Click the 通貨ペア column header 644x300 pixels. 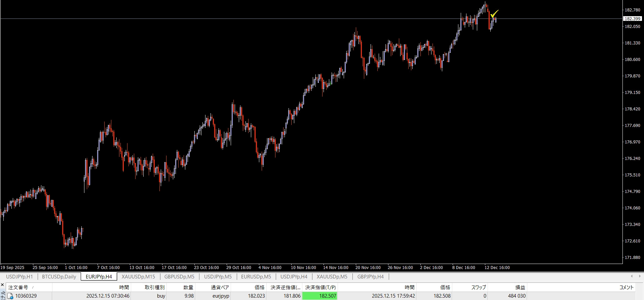pos(220,287)
